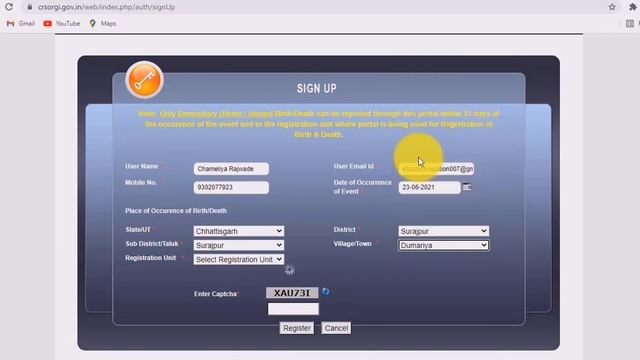Reload the page with the browser refresh icon
The height and width of the screenshot is (360, 640).
pos(9,7)
